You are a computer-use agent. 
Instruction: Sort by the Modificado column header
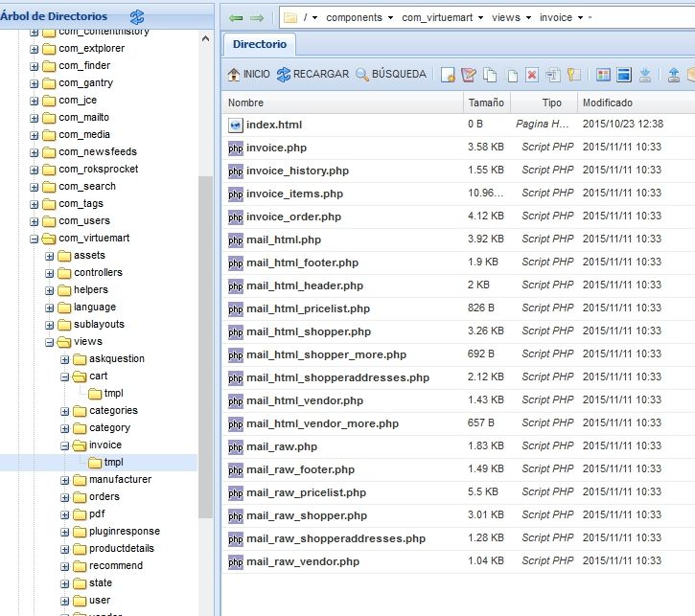pyautogui.click(x=636, y=103)
